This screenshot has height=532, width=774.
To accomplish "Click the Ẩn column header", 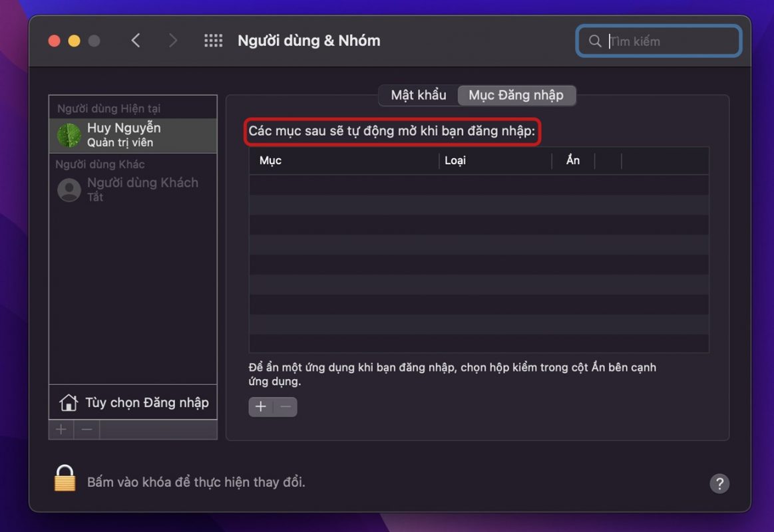I will 573,161.
